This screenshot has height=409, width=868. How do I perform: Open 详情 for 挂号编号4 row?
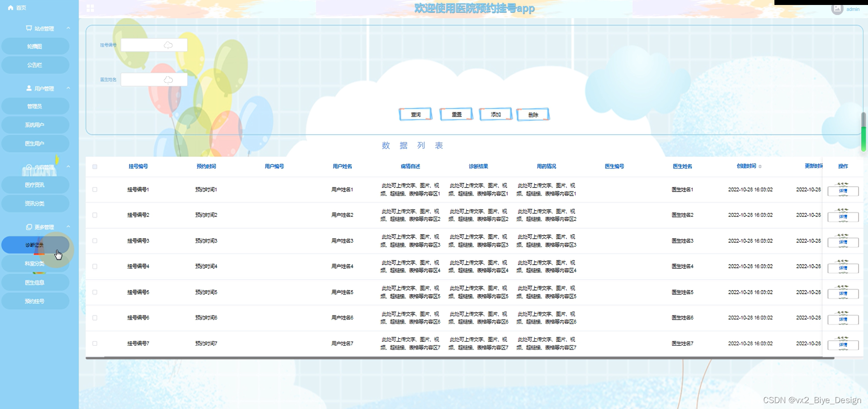(x=843, y=268)
